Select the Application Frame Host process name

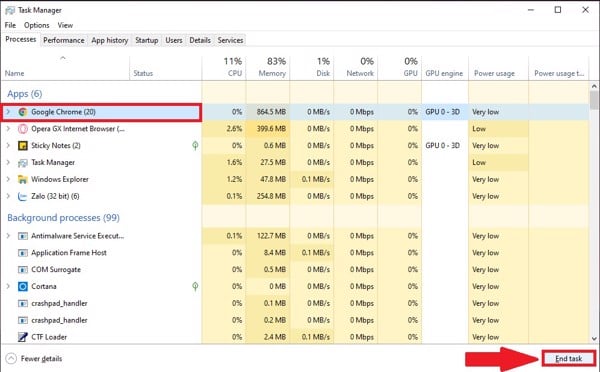pos(69,253)
